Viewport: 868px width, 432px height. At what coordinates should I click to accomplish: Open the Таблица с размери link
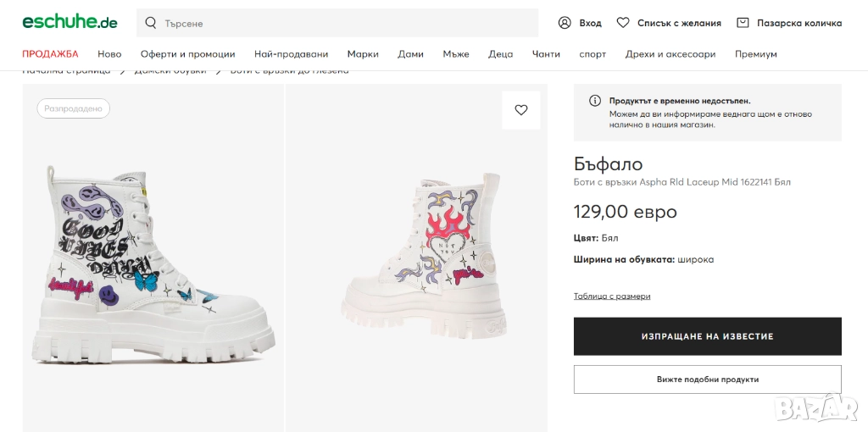coord(612,296)
